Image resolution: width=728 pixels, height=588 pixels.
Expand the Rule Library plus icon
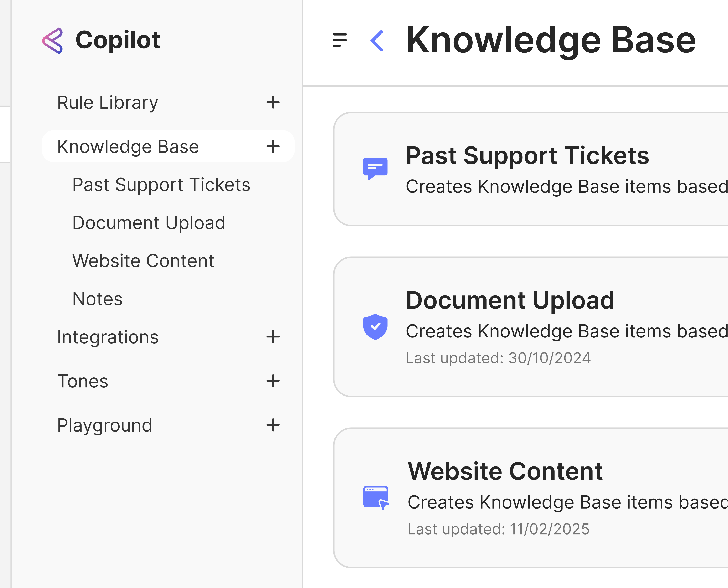coord(273,102)
